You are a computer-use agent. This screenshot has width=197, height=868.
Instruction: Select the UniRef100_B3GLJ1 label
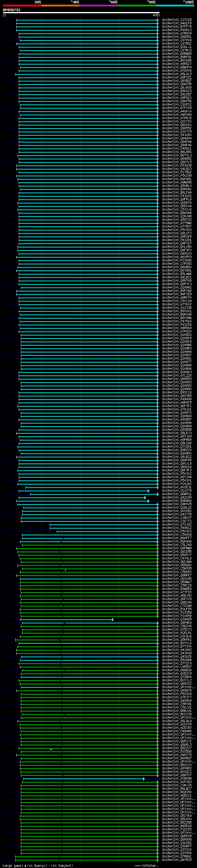click(x=176, y=47)
